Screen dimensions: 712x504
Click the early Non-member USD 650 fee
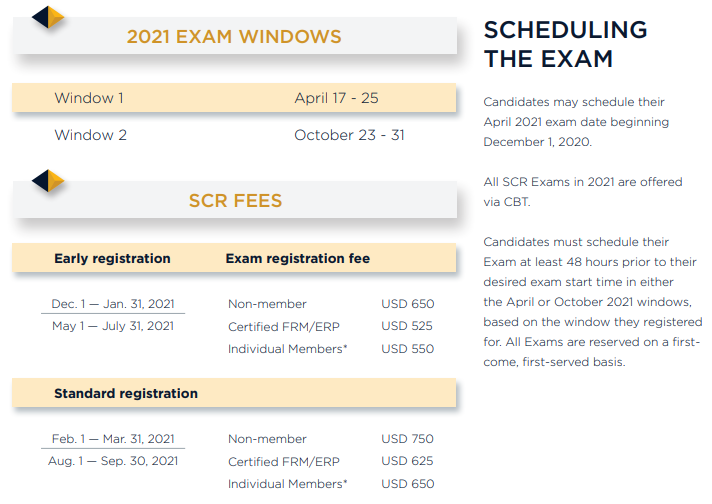(x=408, y=303)
